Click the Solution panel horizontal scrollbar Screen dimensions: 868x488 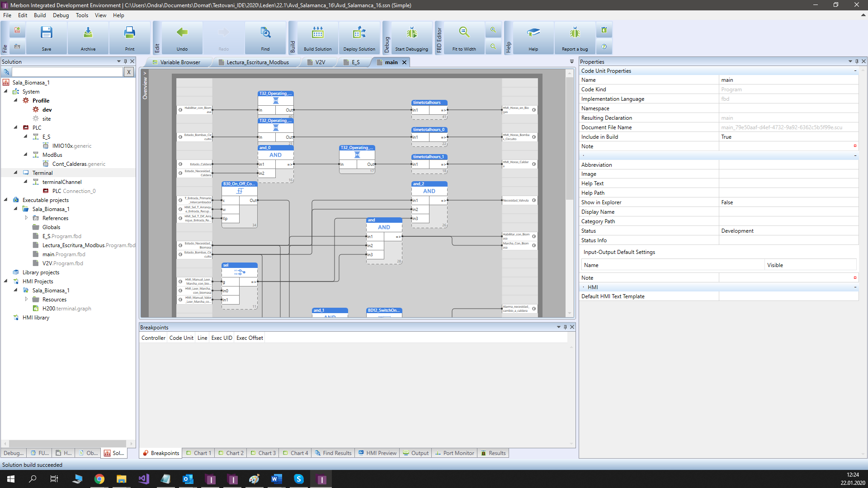click(x=68, y=444)
